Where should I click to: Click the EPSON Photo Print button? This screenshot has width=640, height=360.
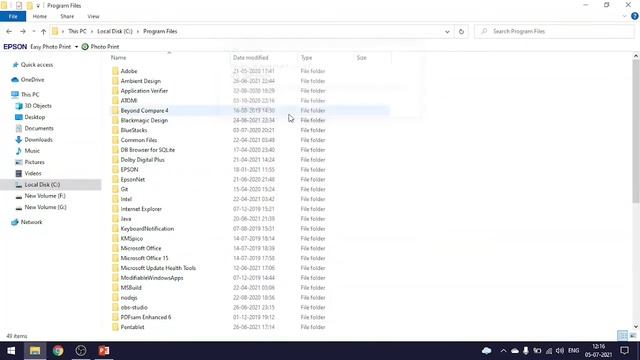100,47
